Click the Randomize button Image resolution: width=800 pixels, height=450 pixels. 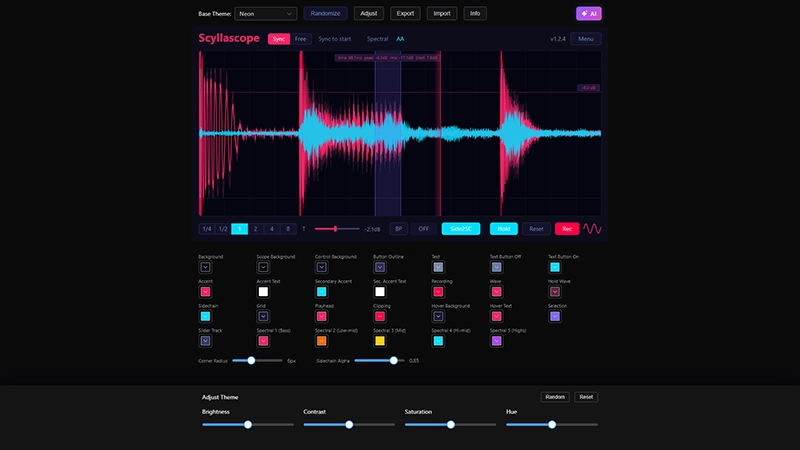pyautogui.click(x=325, y=14)
